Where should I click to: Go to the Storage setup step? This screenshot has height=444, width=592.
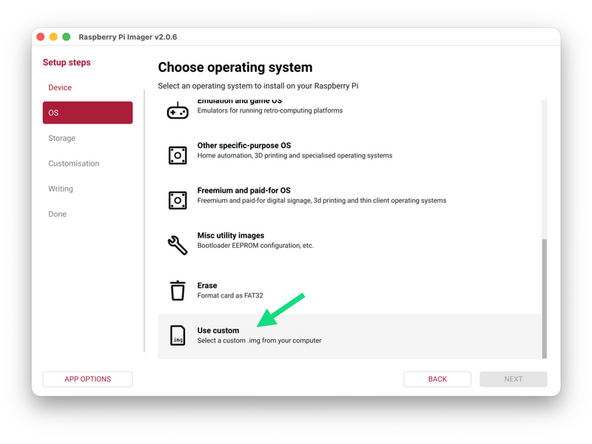tap(62, 138)
